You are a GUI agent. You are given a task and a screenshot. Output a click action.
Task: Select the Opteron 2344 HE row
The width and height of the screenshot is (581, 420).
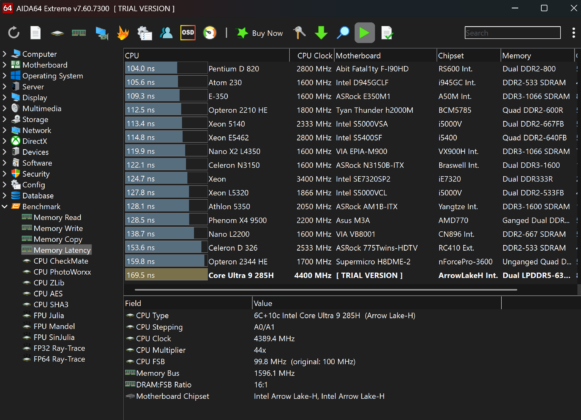pyautogui.click(x=351, y=262)
